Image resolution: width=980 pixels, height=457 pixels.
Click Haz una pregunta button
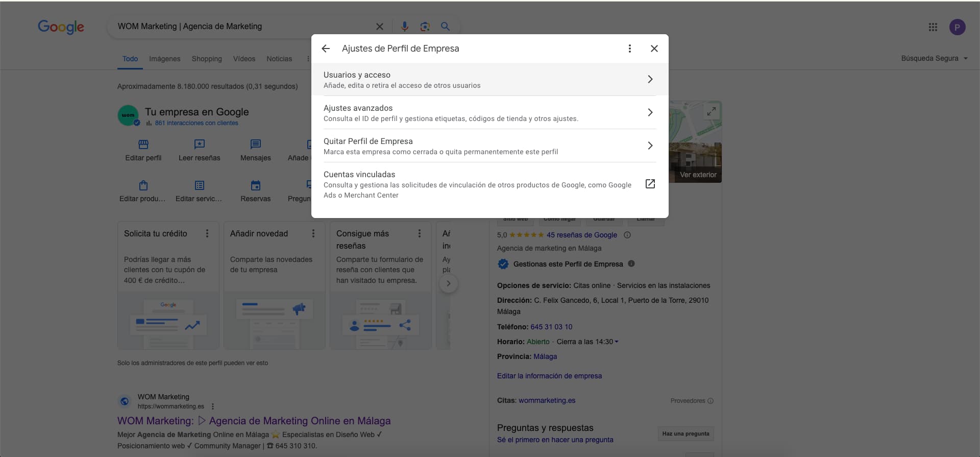click(685, 434)
